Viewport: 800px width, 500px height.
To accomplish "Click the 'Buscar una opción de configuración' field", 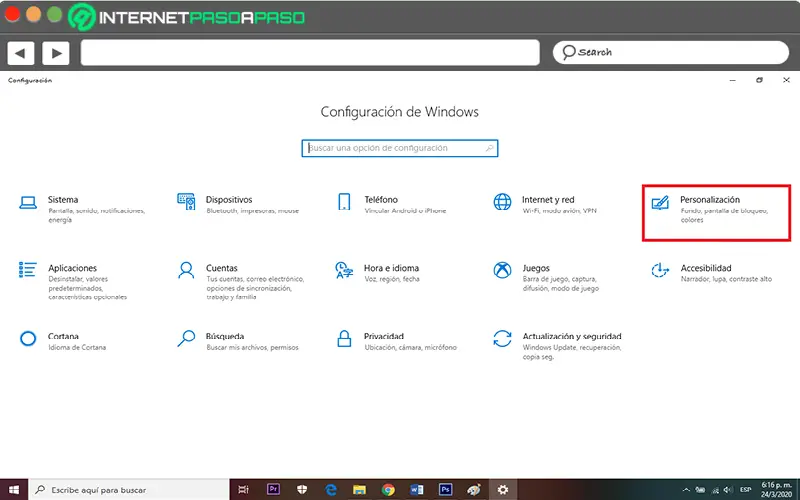I will (x=399, y=148).
